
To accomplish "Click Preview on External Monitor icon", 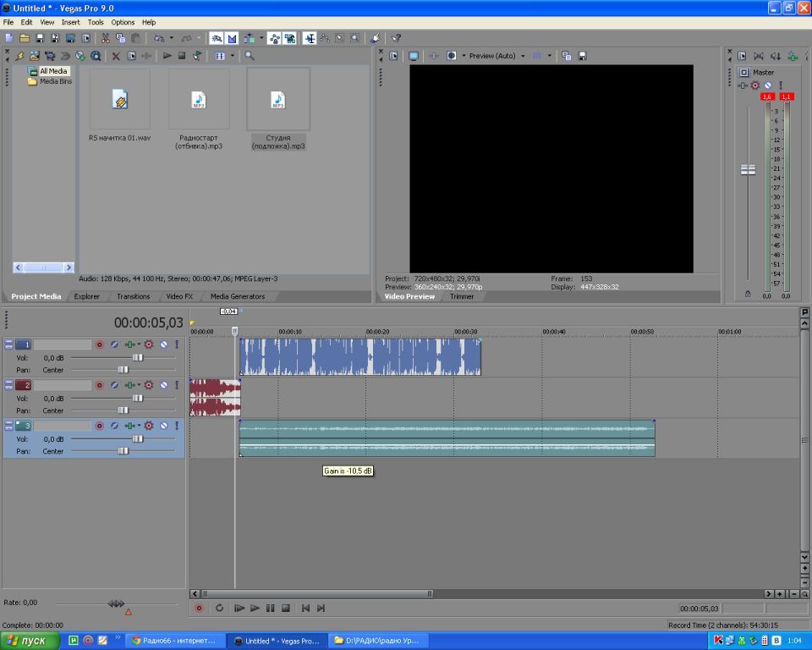I will (414, 56).
